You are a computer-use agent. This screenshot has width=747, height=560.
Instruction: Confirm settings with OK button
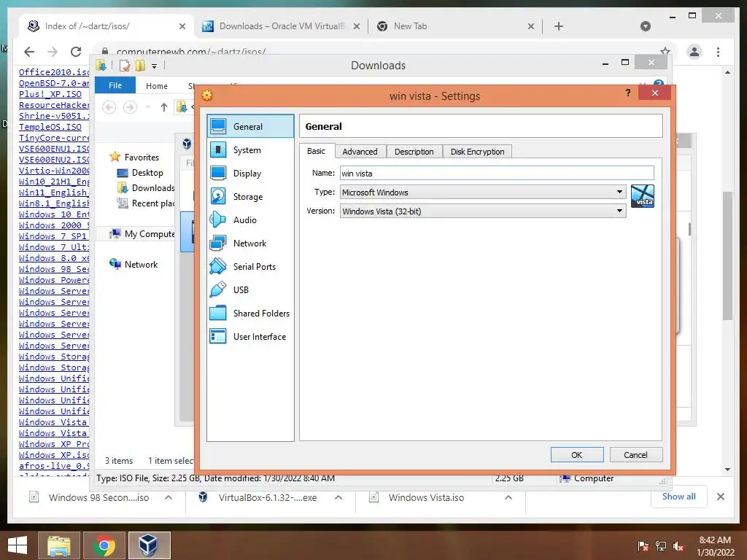coord(577,455)
